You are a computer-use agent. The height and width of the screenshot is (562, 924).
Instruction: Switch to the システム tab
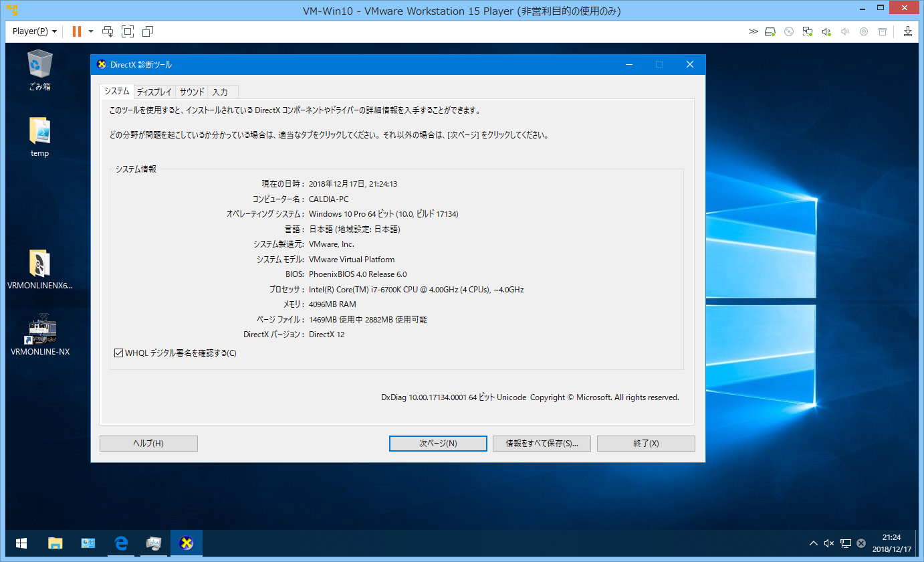pos(116,91)
